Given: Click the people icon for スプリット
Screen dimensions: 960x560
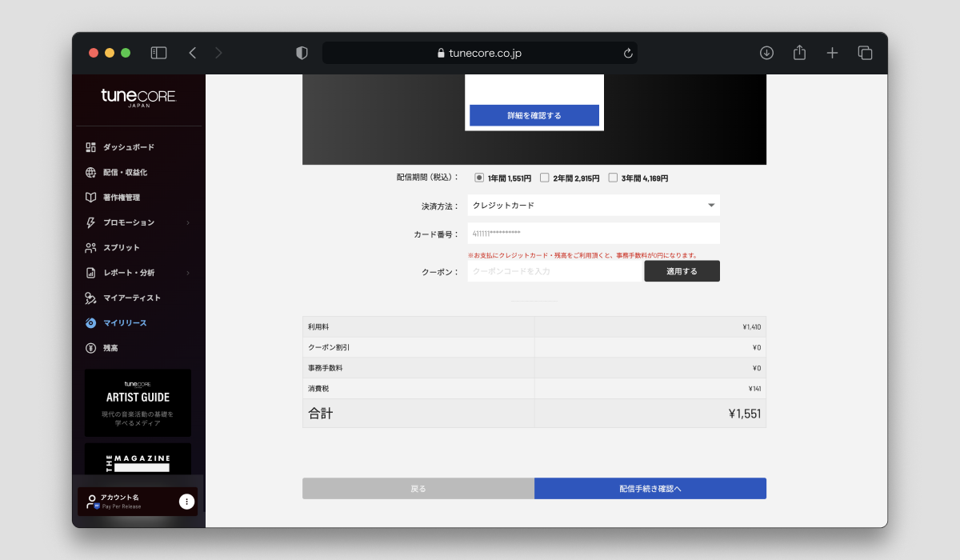Looking at the screenshot, I should pos(90,247).
